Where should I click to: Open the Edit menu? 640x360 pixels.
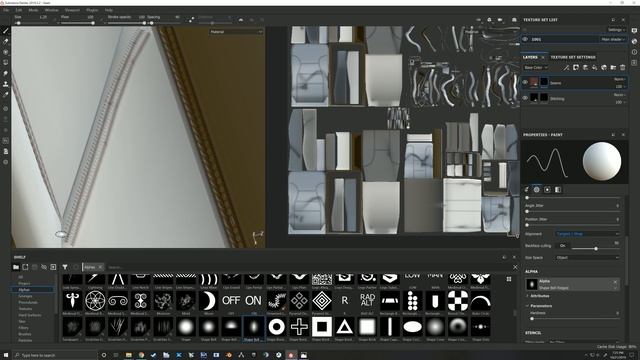[x=19, y=10]
